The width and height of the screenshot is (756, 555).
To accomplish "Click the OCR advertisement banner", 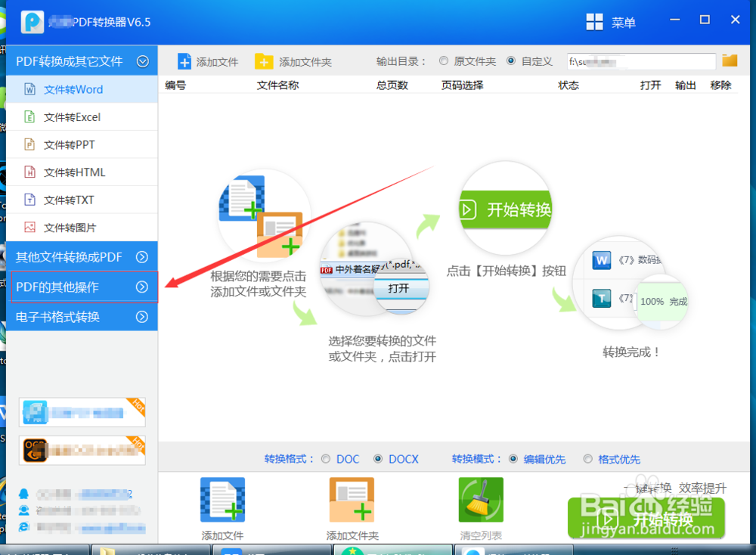I will click(82, 450).
